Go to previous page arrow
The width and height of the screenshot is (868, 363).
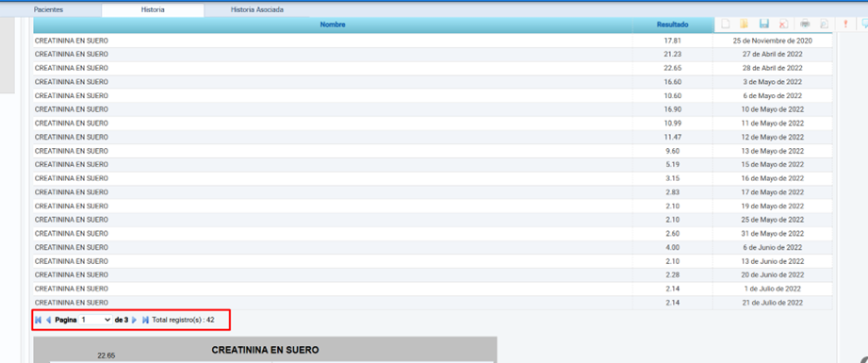pyautogui.click(x=48, y=320)
